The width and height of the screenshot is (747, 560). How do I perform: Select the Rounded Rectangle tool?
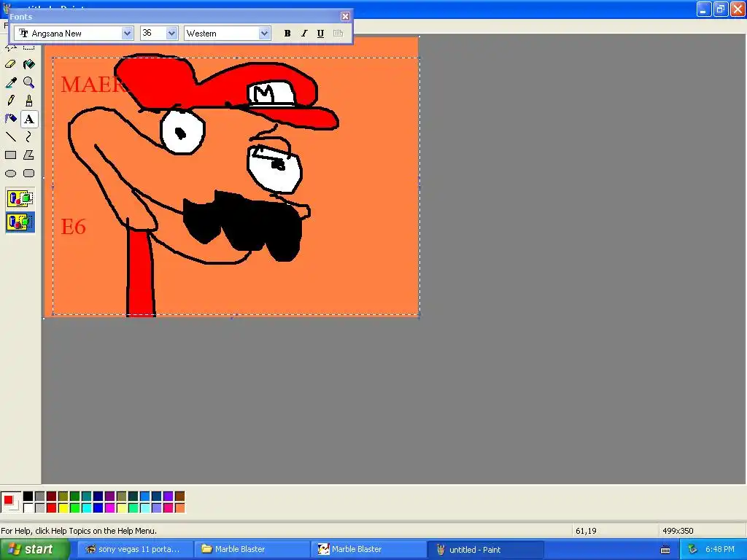click(29, 174)
